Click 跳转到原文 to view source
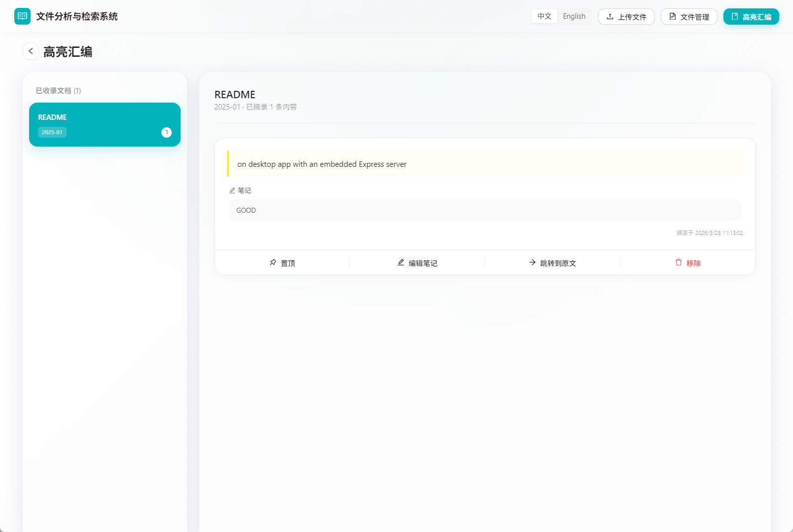The image size is (793, 532). pos(552,263)
